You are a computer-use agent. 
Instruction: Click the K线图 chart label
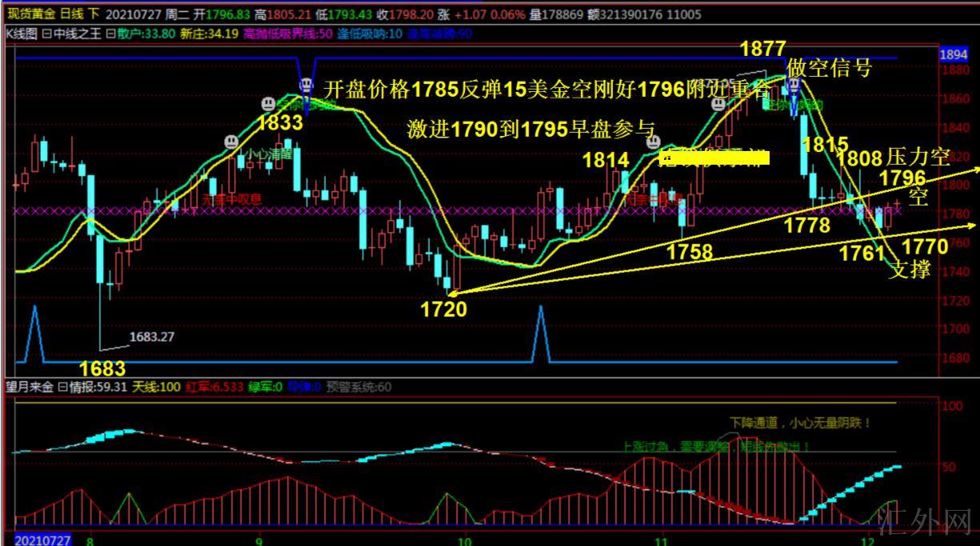tap(22, 34)
